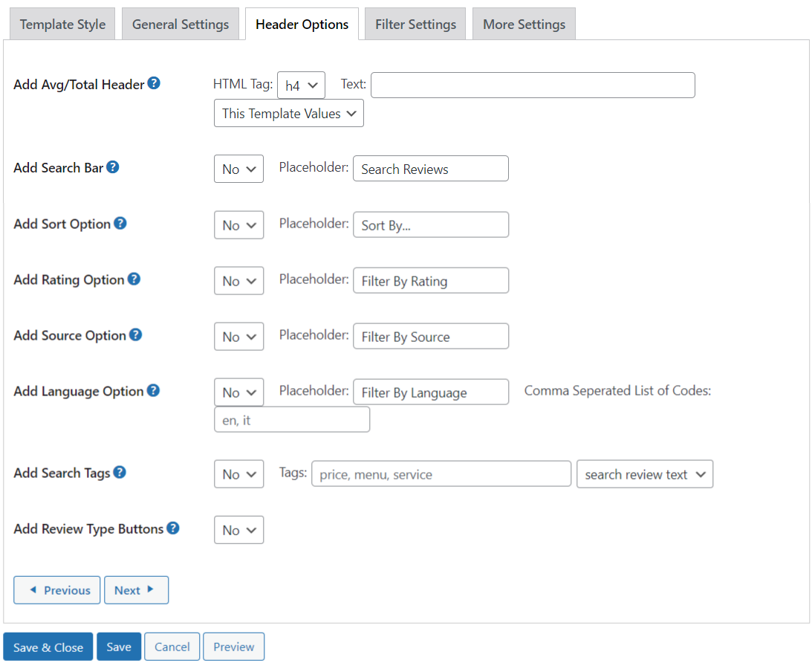Open the HTML Tag h4 dropdown
This screenshot has width=812, height=666.
[x=301, y=85]
